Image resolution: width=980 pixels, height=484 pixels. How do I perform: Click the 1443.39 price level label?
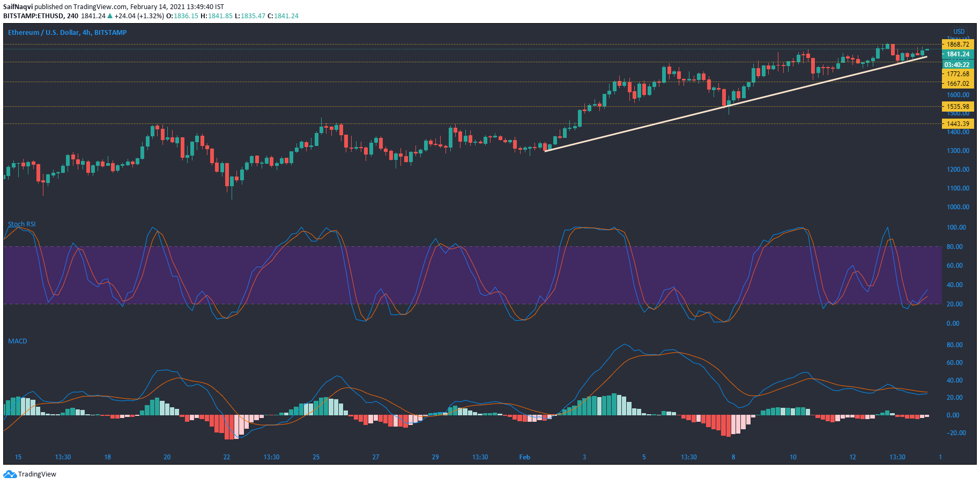tap(957, 124)
